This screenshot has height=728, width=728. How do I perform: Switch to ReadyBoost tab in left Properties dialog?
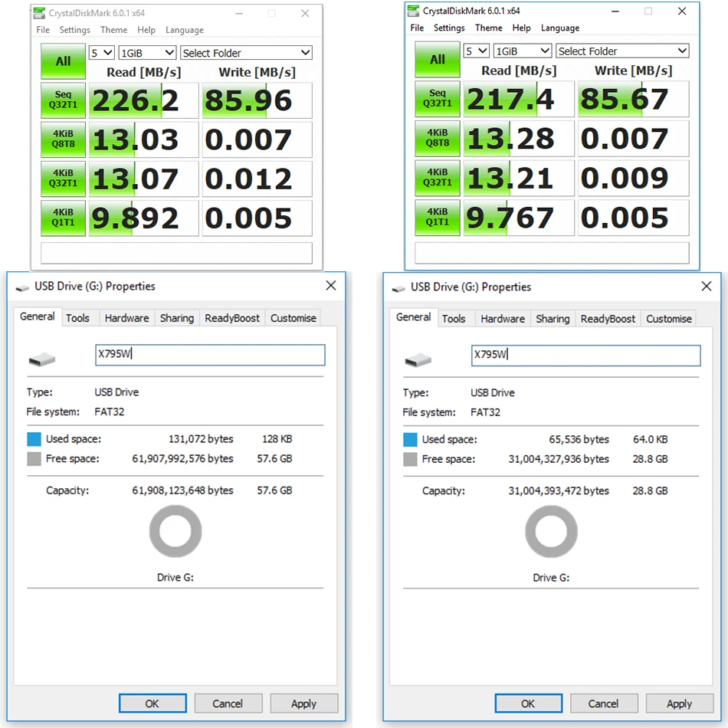(x=232, y=318)
